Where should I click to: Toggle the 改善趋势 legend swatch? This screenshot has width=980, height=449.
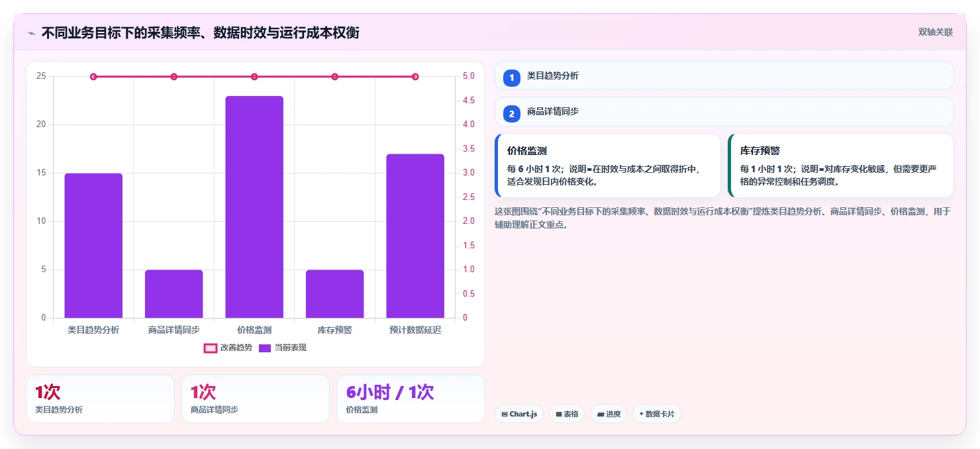210,348
